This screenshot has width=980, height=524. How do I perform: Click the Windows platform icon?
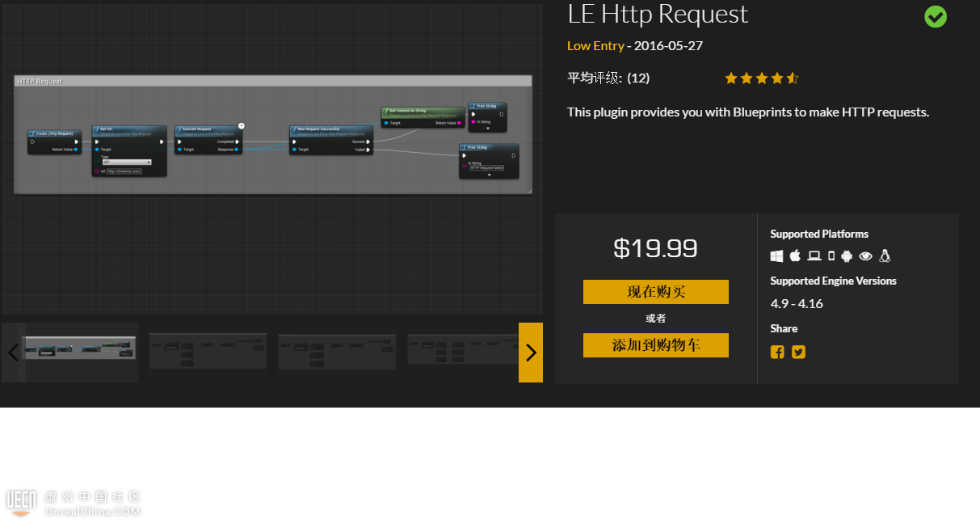(777, 256)
